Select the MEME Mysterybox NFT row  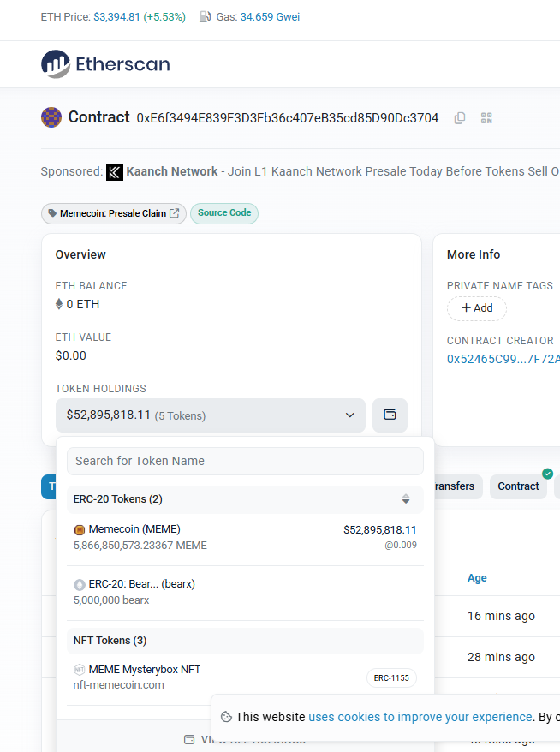coord(245,677)
